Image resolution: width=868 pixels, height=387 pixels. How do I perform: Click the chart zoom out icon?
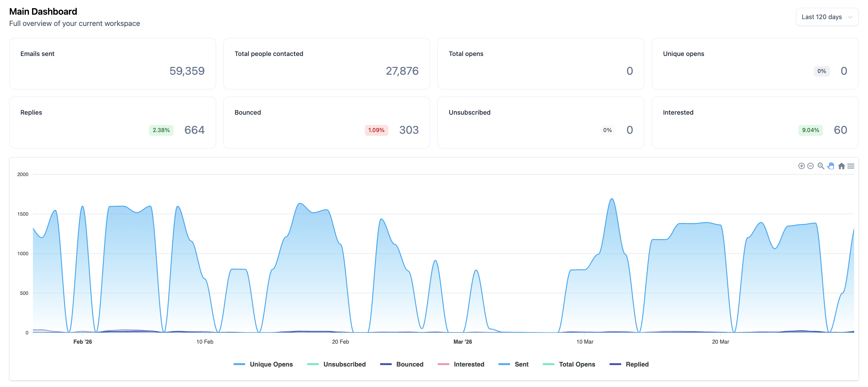pos(810,166)
